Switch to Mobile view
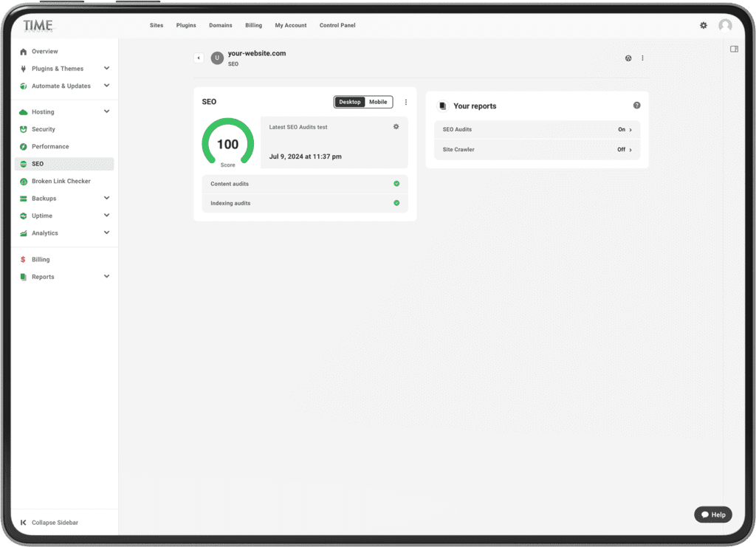Image resolution: width=756 pixels, height=547 pixels. tap(378, 102)
